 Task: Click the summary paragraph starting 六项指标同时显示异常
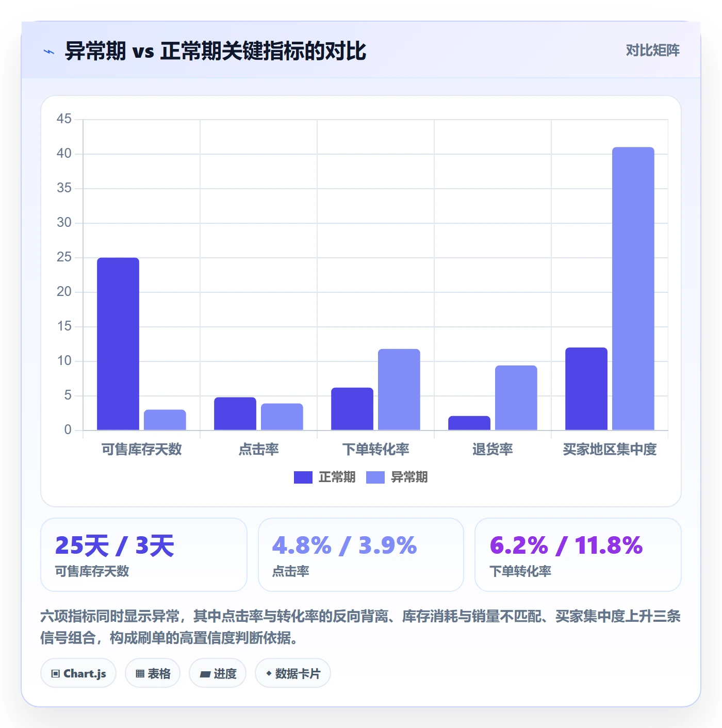pyautogui.click(x=360, y=627)
